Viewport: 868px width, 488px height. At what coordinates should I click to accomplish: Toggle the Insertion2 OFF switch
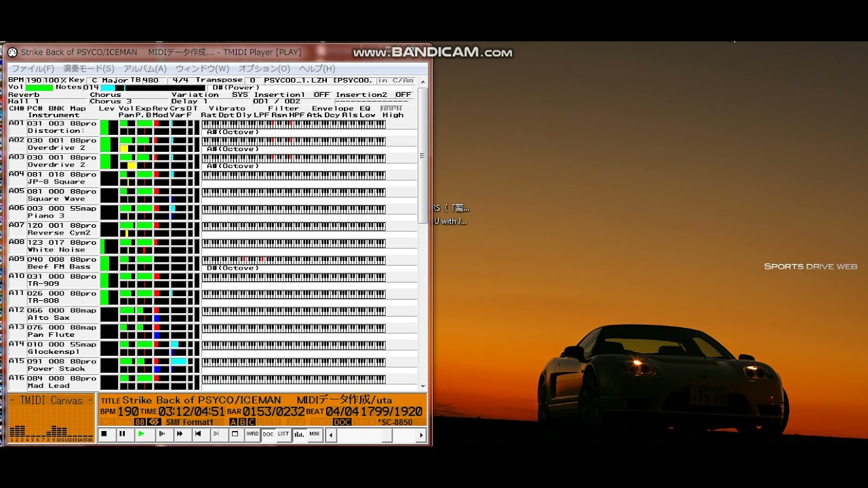pos(403,95)
